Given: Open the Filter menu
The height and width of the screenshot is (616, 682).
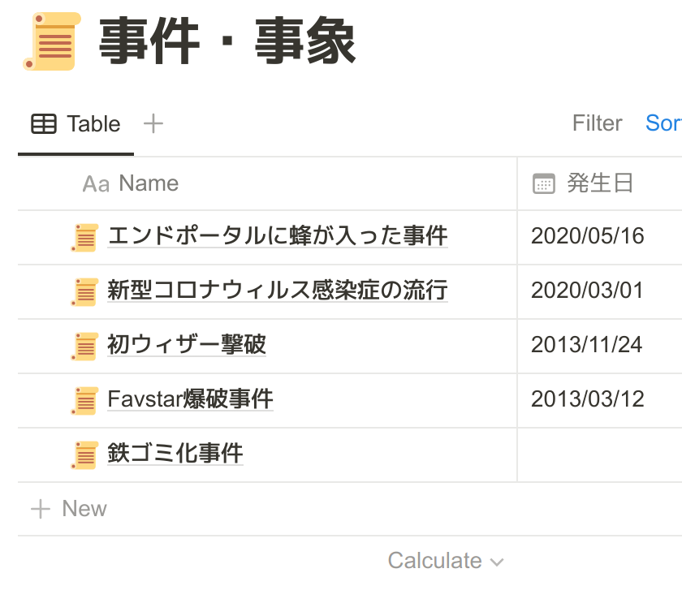Looking at the screenshot, I should pos(597,123).
